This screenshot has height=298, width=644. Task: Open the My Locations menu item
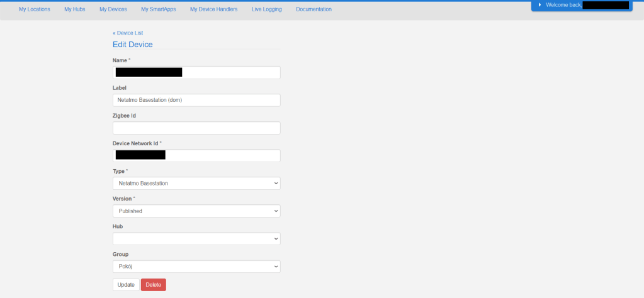pyautogui.click(x=35, y=9)
